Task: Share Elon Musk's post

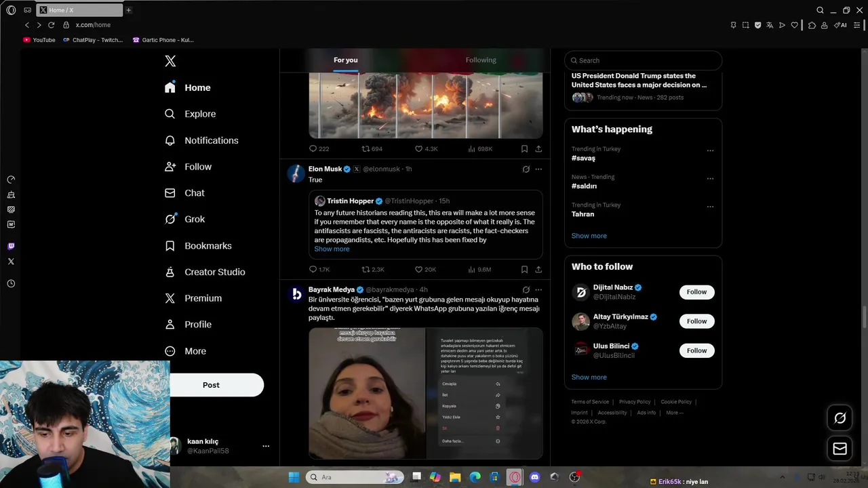Action: pyautogui.click(x=538, y=269)
